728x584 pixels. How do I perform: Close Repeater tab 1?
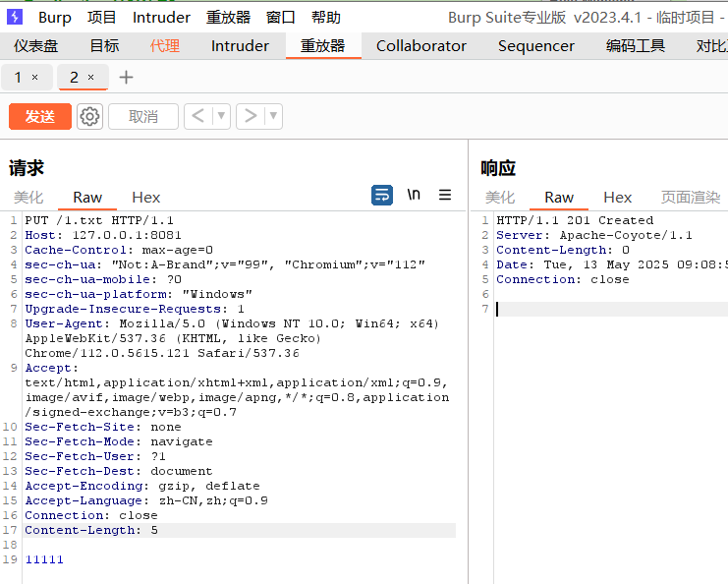[35, 78]
